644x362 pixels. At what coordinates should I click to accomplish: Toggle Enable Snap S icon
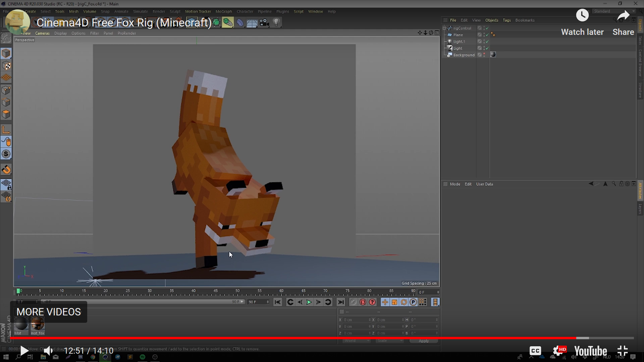pos(6,154)
